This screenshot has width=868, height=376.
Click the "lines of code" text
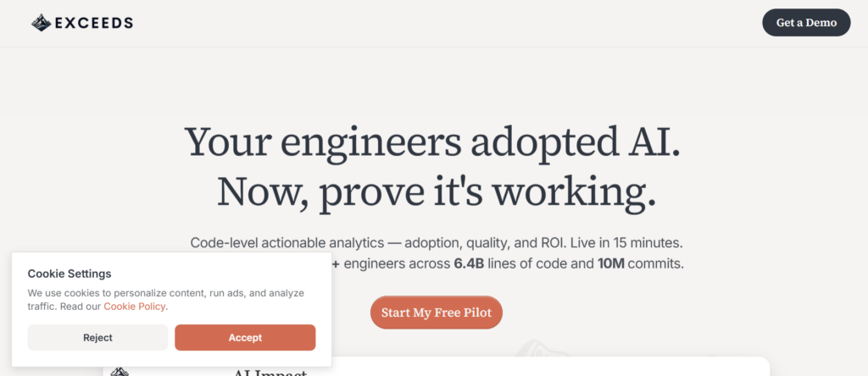coord(526,263)
